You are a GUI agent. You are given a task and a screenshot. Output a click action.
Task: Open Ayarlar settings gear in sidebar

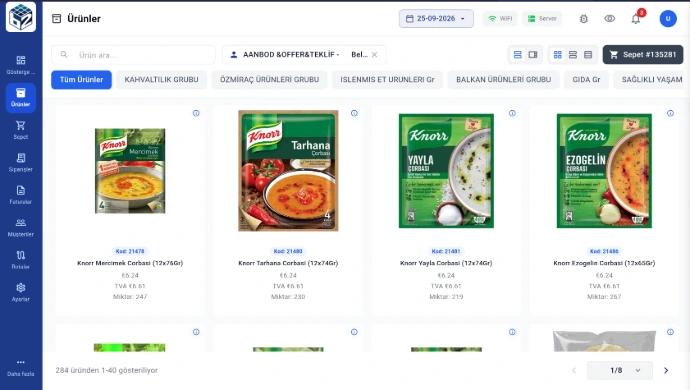(x=21, y=292)
